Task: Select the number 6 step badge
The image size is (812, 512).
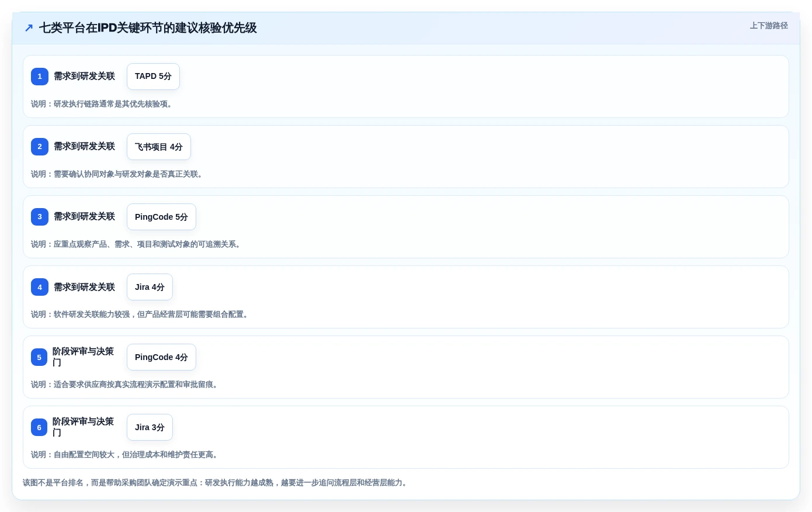Action: pyautogui.click(x=39, y=427)
